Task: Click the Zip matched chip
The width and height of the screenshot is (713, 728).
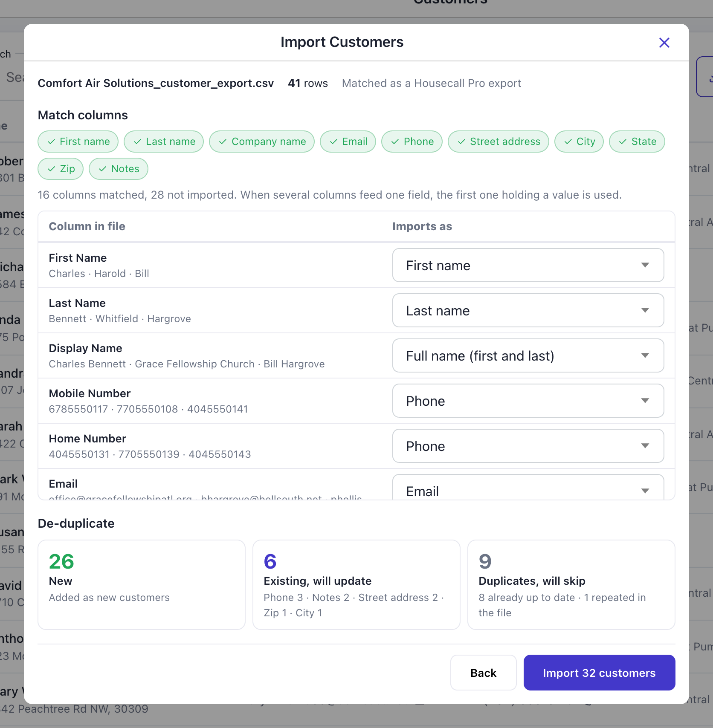Action: click(x=61, y=169)
